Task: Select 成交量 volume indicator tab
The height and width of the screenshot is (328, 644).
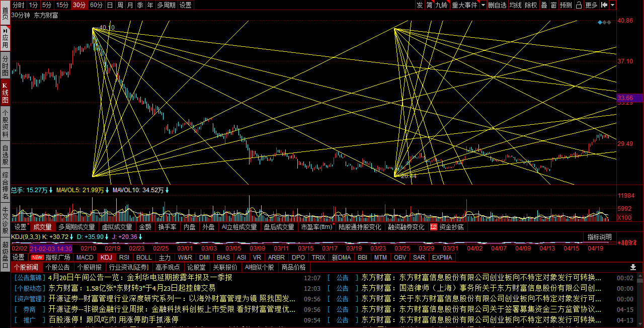Action: point(42,227)
